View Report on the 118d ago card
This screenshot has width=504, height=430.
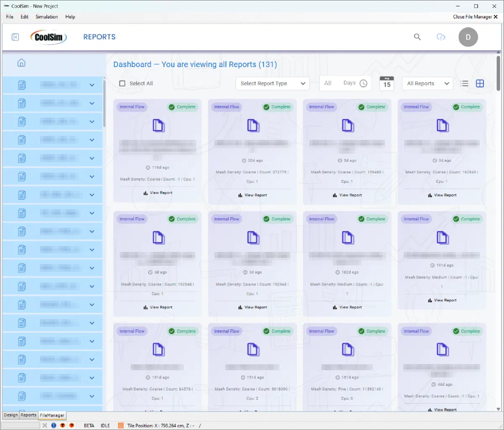coord(158,193)
